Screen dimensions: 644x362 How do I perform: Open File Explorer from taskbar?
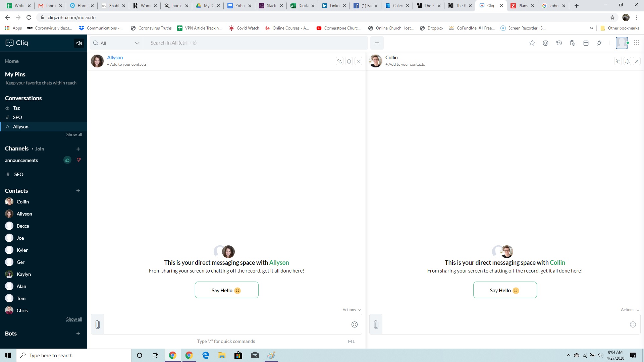pos(222,355)
